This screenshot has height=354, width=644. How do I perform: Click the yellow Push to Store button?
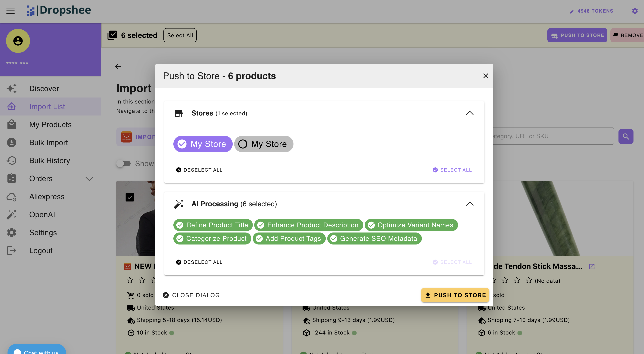coord(455,295)
